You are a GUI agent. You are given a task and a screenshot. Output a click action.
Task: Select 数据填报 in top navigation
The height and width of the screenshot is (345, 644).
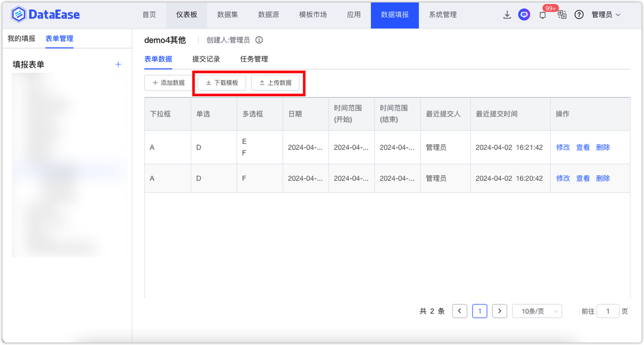(x=395, y=15)
